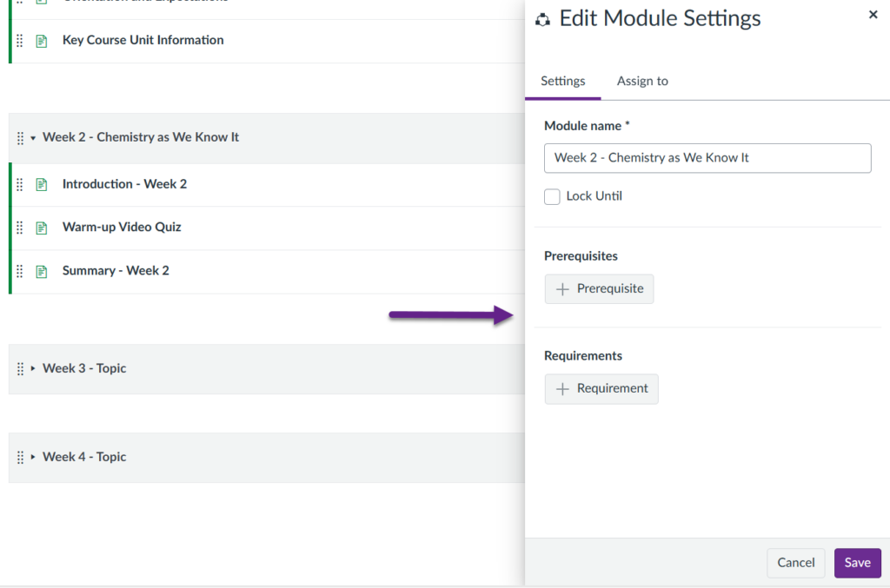This screenshot has height=588, width=890.
Task: Click the page icon next to Introduction - Week 2
Action: pyautogui.click(x=41, y=183)
